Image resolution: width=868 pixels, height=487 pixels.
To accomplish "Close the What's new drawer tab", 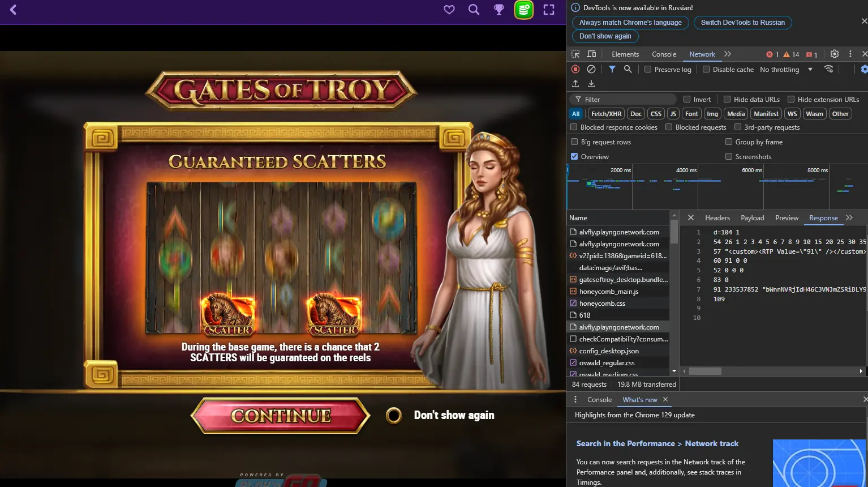I will [x=665, y=399].
